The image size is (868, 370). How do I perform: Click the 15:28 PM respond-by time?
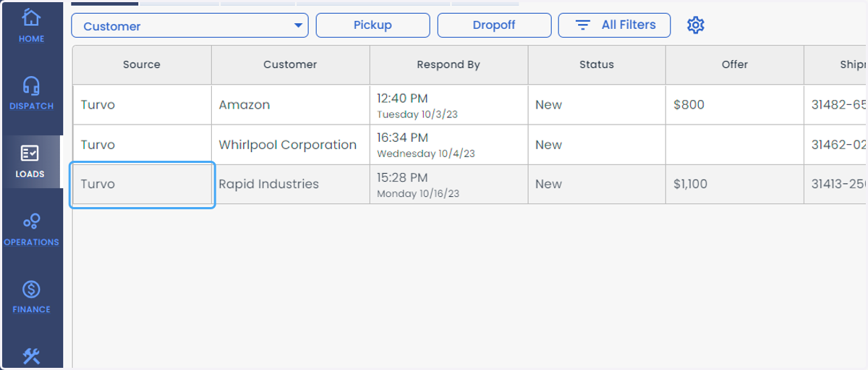402,177
